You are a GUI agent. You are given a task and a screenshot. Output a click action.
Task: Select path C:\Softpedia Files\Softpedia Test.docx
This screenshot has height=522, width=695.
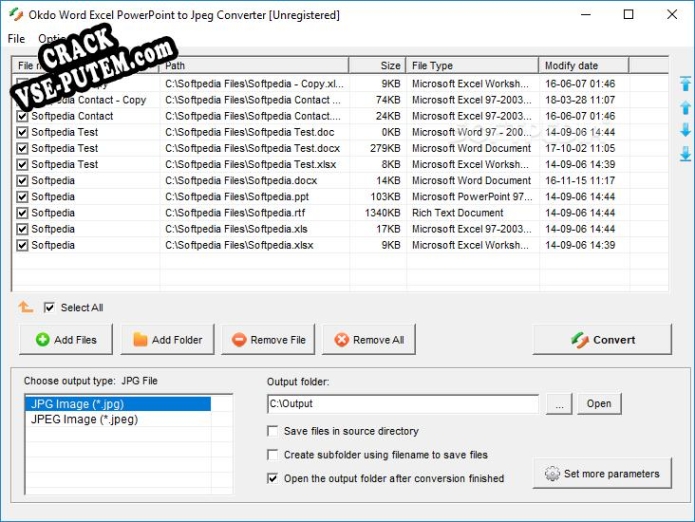coord(252,148)
